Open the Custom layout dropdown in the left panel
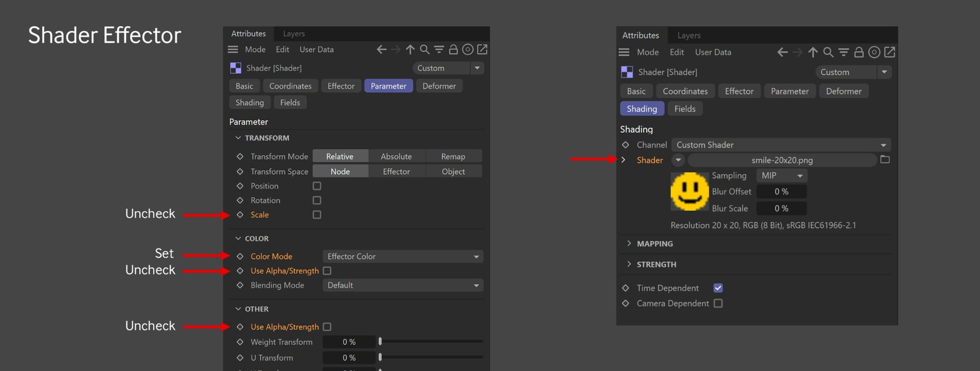This screenshot has height=371, width=980. [448, 68]
